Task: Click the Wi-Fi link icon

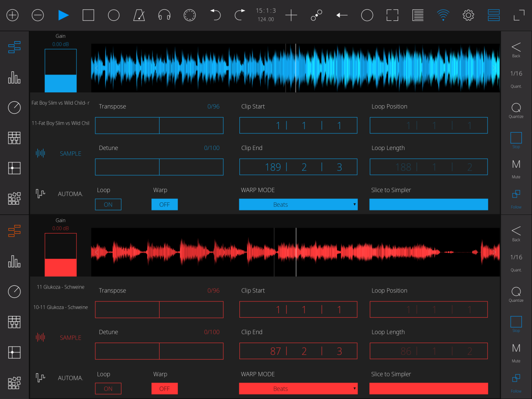Action: click(442, 16)
